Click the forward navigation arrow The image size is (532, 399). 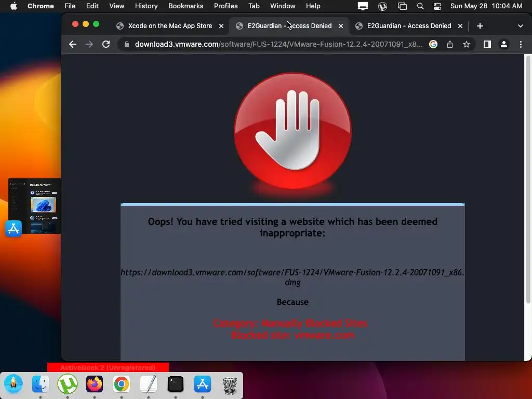89,45
